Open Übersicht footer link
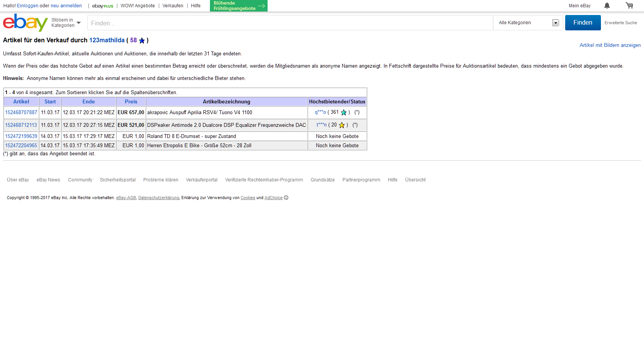The image size is (644, 349). point(415,180)
